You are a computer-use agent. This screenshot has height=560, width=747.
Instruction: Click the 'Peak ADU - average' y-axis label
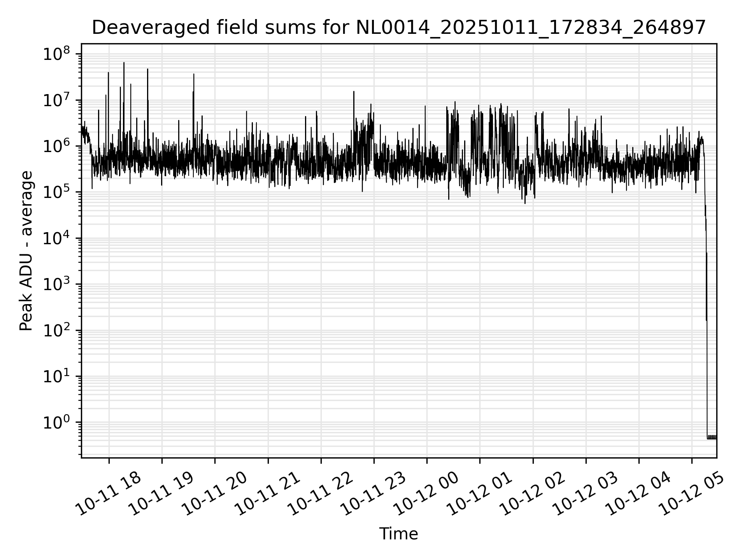(26, 251)
